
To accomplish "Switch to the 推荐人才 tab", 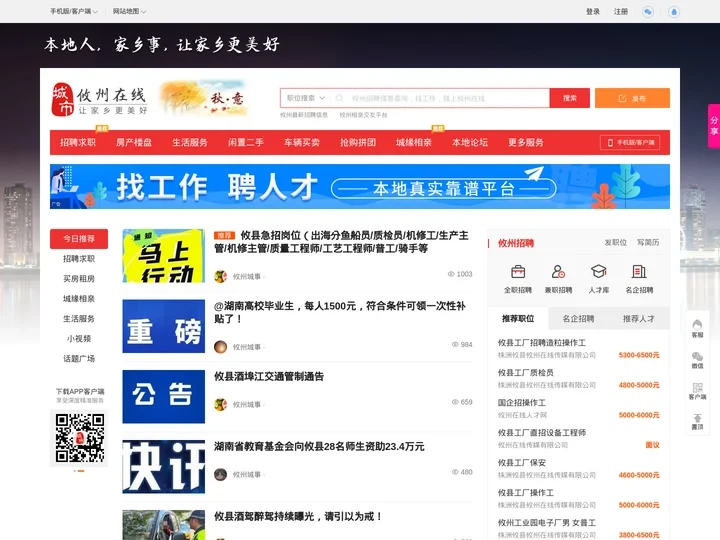I will pos(639,319).
